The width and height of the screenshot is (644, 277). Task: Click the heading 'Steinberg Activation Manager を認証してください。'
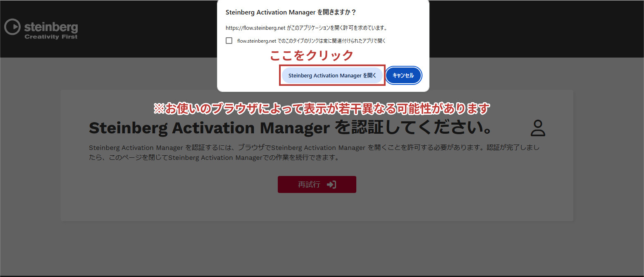tap(291, 128)
